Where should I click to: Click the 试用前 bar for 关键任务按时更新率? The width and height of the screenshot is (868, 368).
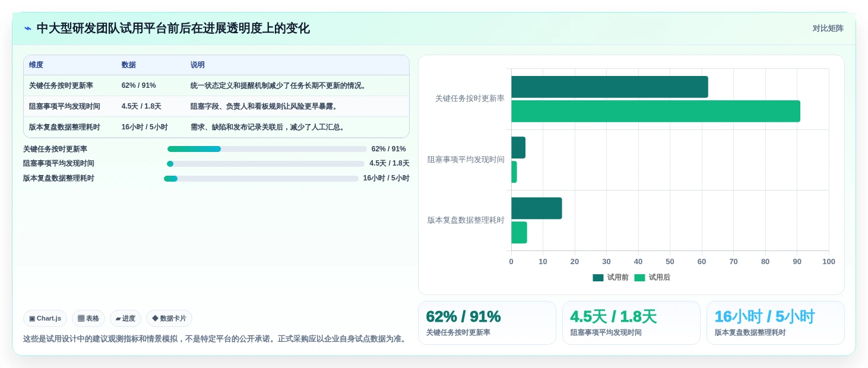point(610,87)
